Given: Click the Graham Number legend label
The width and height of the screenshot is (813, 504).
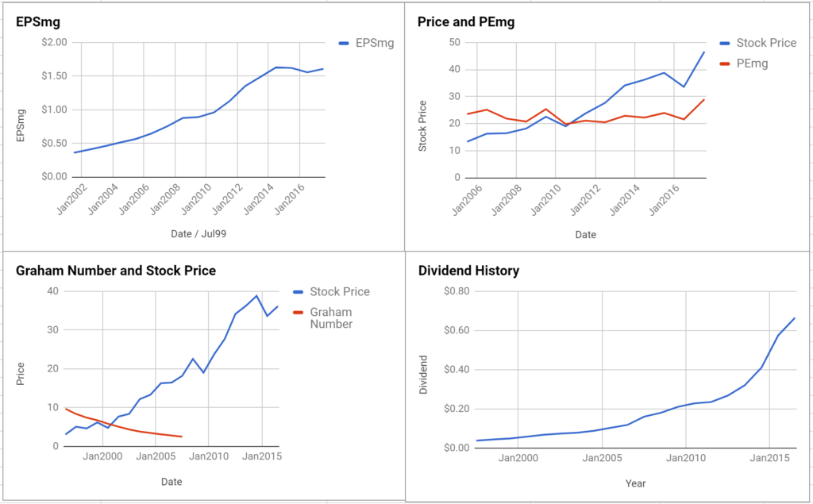Looking at the screenshot, I should [331, 318].
